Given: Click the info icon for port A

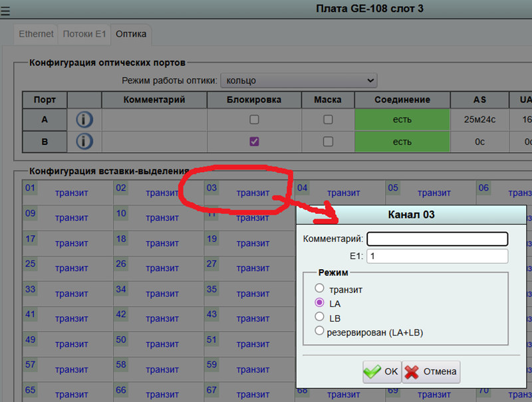Looking at the screenshot, I should tap(84, 120).
